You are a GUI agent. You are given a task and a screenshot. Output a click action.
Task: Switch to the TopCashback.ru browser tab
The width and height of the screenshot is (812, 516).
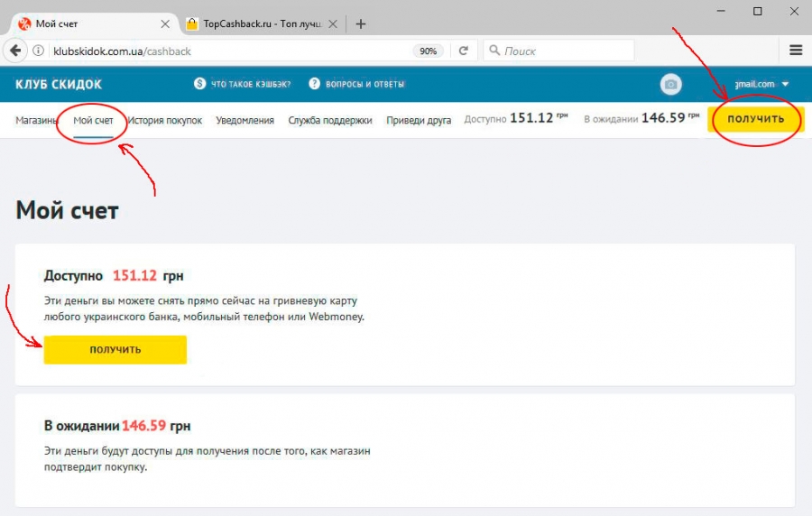click(262, 23)
